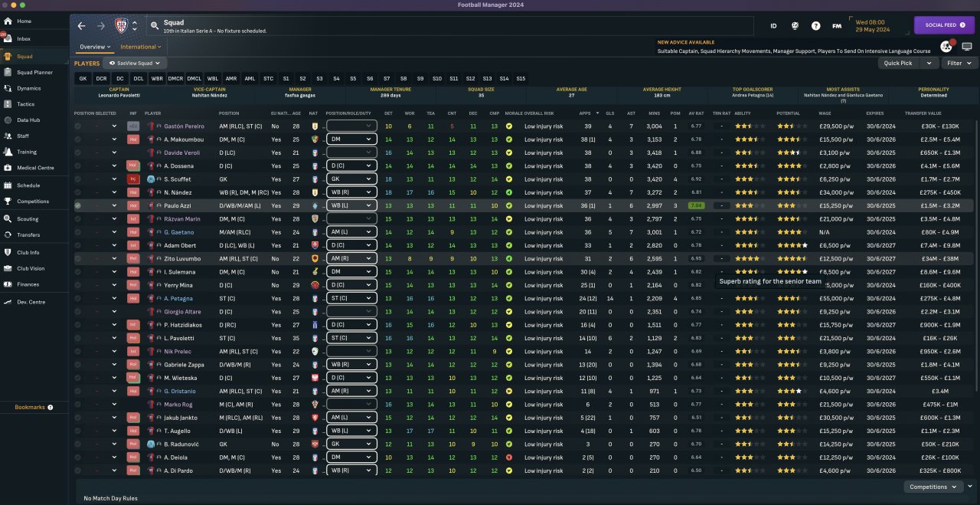Go to Scouting in the sidebar

[28, 219]
